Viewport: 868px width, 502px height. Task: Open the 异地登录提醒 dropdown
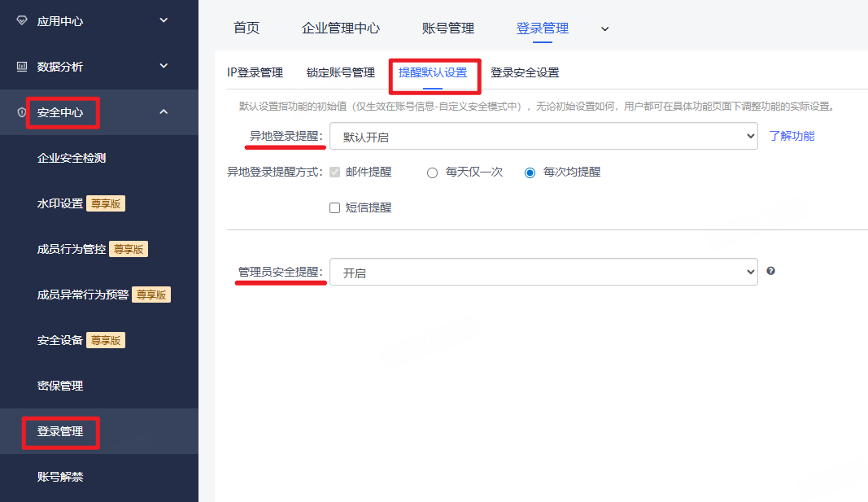pos(543,137)
